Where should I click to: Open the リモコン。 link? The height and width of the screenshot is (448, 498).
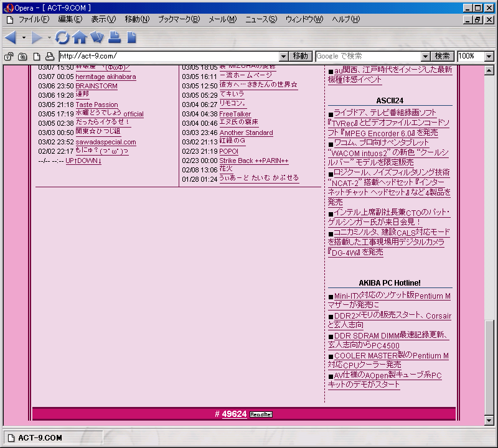[x=233, y=103]
